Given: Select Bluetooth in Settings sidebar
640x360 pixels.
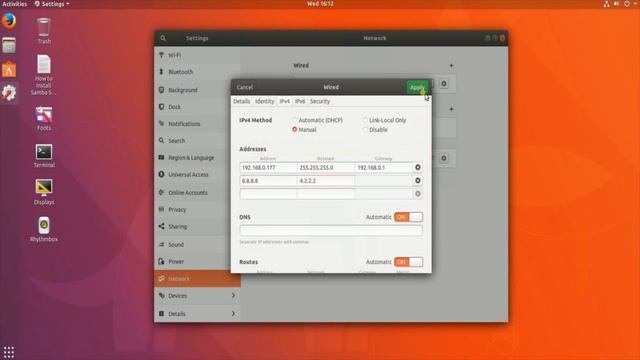Looking at the screenshot, I should point(197,72).
